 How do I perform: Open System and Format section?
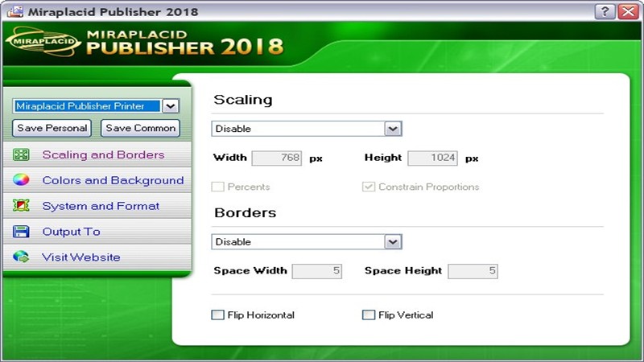[97, 206]
